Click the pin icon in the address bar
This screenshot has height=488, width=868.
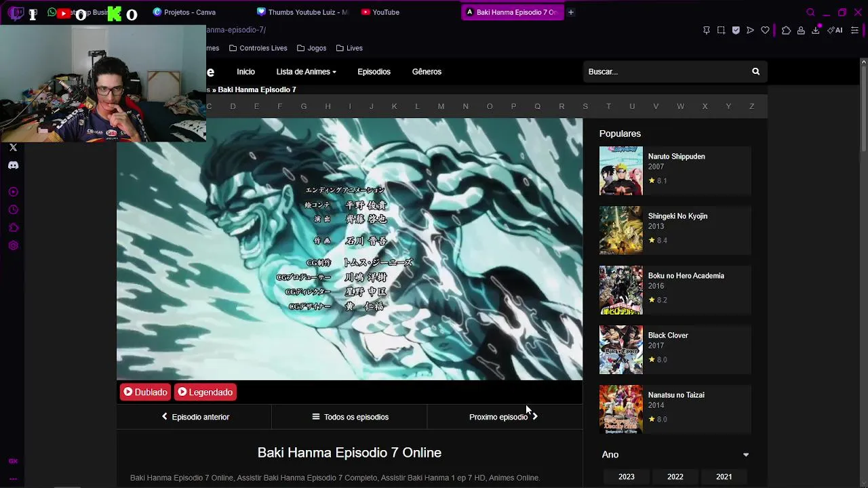pos(706,30)
